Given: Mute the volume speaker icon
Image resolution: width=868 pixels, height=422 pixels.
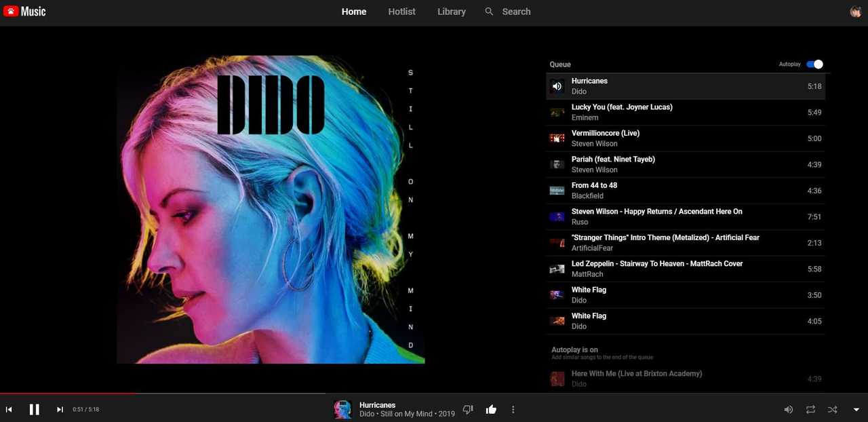Looking at the screenshot, I should (x=788, y=409).
